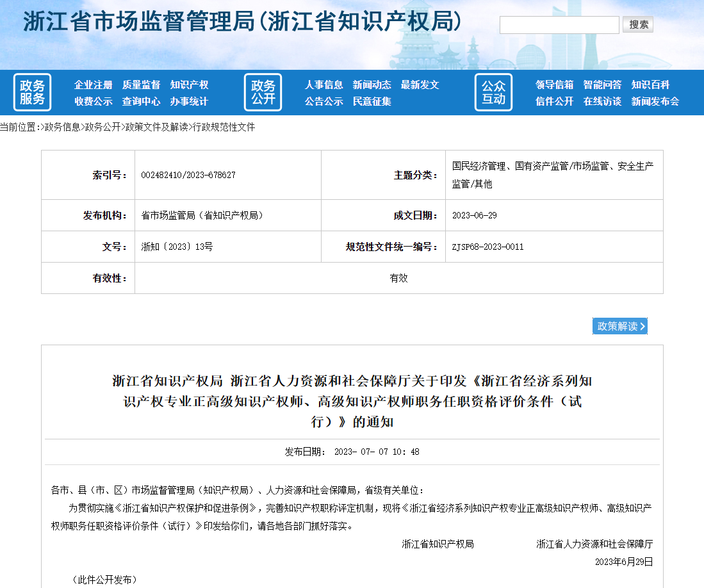Open the 政务服务 section badge
This screenshot has height=588, width=704.
point(33,92)
